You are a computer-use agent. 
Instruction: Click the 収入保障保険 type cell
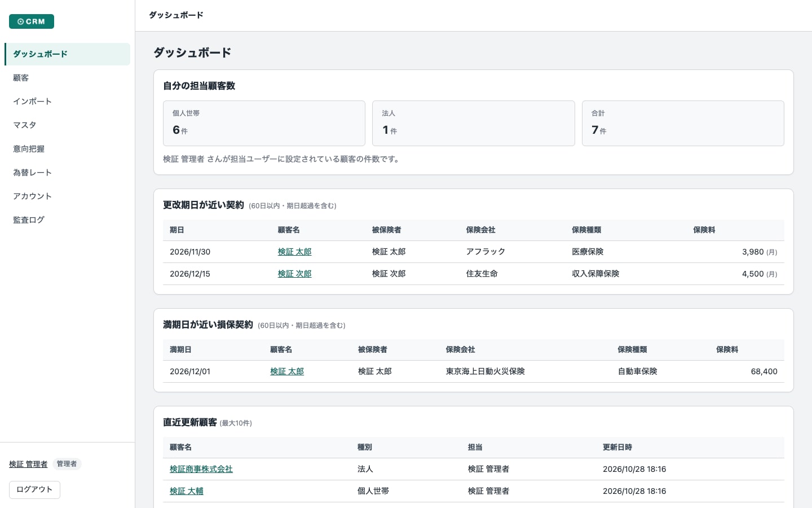(x=595, y=274)
